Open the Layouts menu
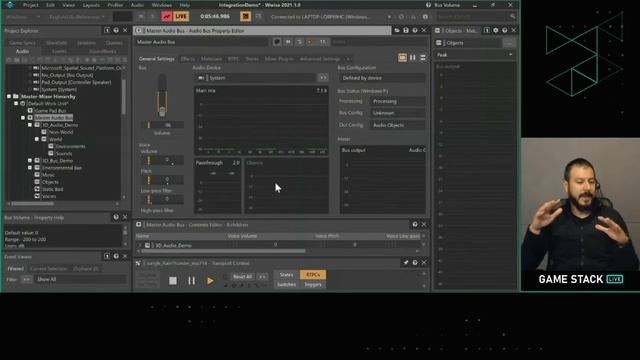The width and height of the screenshot is (640, 360). (91, 5)
